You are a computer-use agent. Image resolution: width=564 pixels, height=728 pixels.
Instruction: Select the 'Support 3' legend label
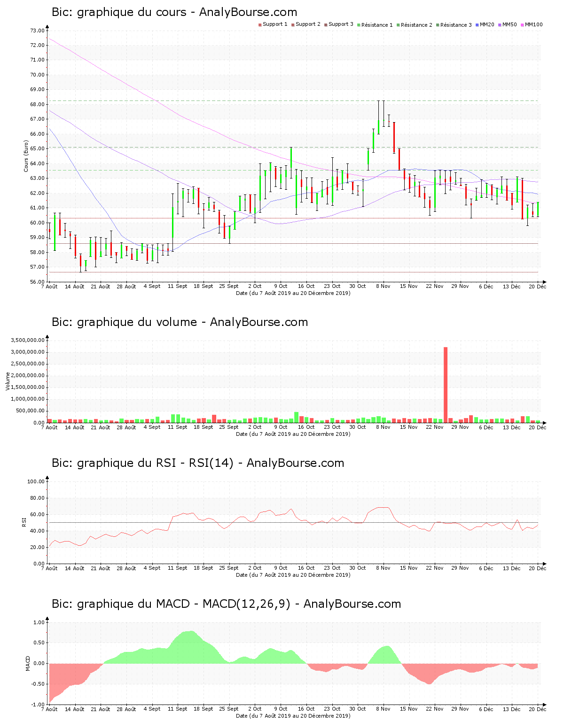pos(341,24)
